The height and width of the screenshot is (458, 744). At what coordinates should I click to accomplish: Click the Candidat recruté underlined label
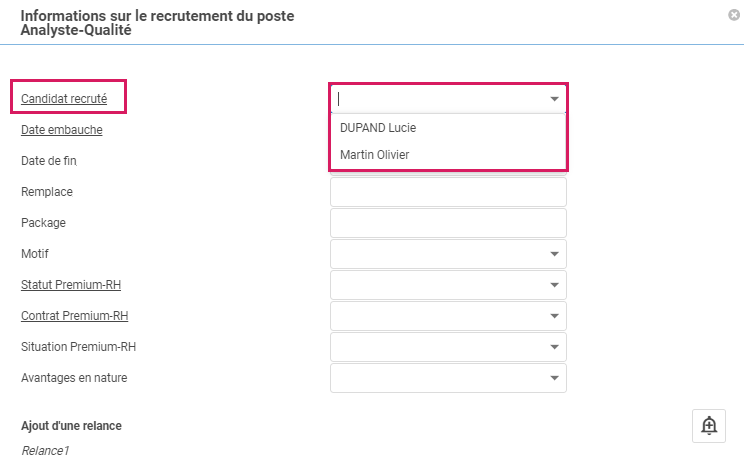[x=64, y=99]
